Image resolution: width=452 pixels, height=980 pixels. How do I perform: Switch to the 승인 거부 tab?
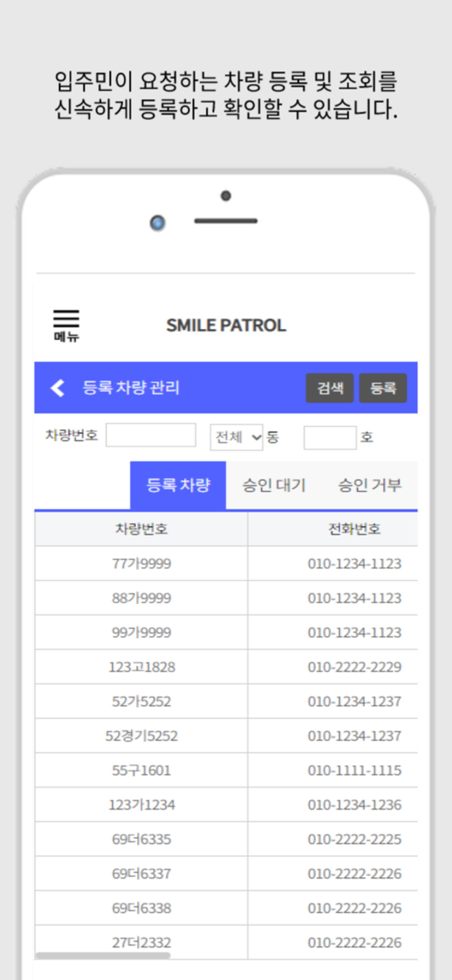(370, 485)
